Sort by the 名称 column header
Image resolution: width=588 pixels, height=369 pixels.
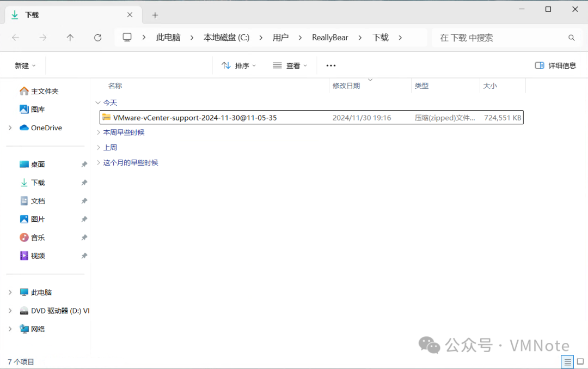[x=115, y=86]
